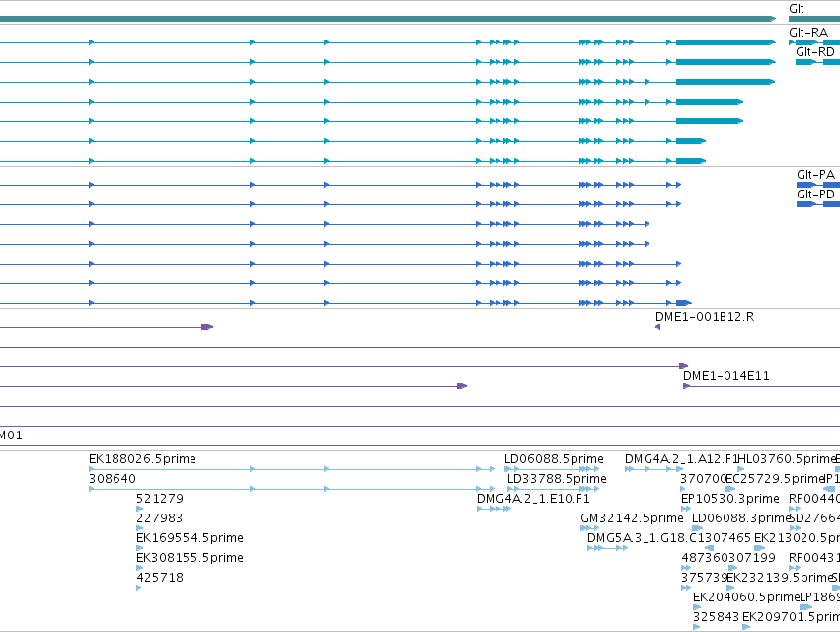
Task: Open the LD06088.3prime EST label
Action: 741,518
